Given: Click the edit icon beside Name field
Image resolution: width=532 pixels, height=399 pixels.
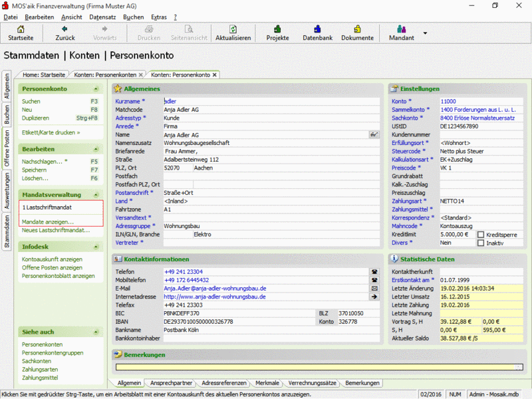Looking at the screenshot, I should pyautogui.click(x=374, y=135).
